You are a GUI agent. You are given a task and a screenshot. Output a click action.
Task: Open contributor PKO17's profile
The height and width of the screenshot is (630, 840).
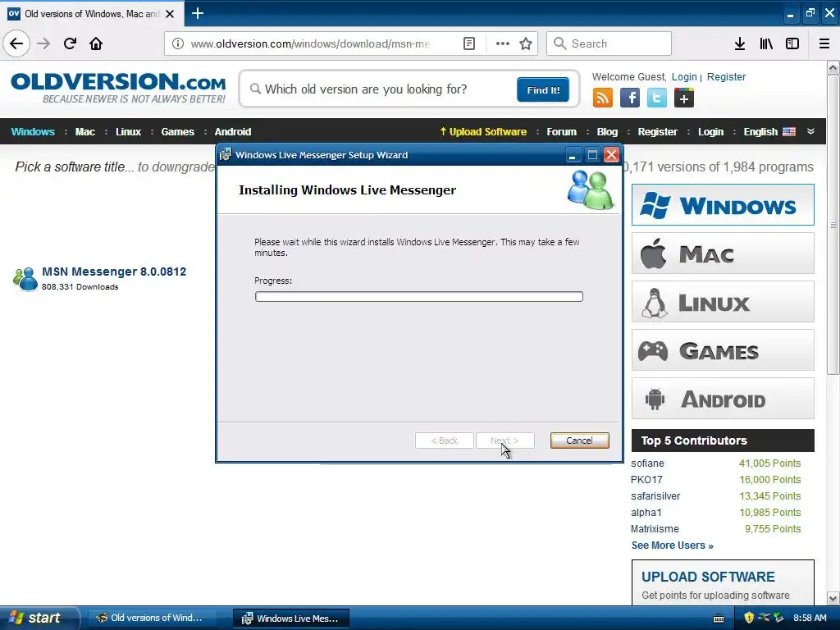pyautogui.click(x=646, y=479)
